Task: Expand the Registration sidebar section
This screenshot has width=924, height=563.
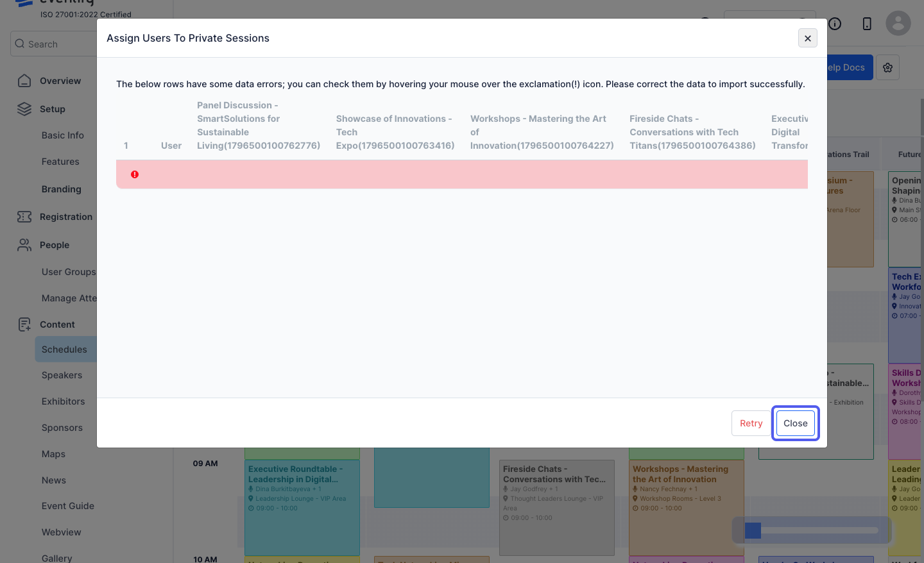Action: 66,217
